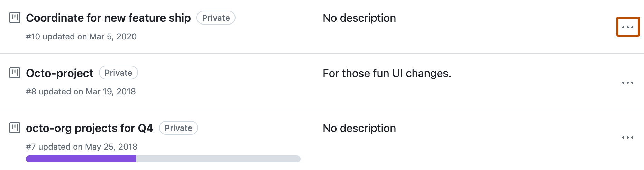Screen dimensions: 644x170
Task: Click the purple completed portion of the progress bar
Action: click(x=81, y=159)
